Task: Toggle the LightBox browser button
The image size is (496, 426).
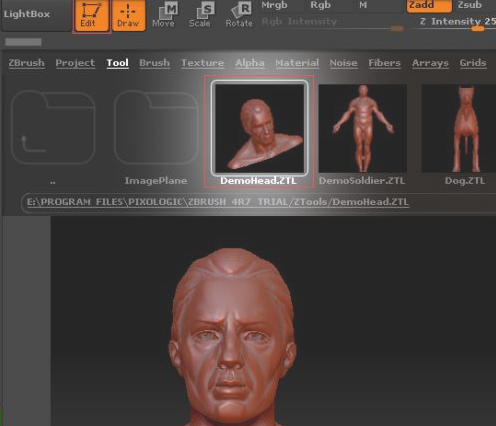Action: (35, 15)
